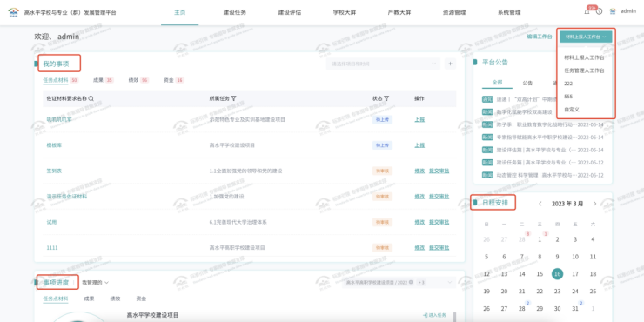The image size is (644, 322).
Task: Choose 任务管理人工作台 from dropdown list
Action: click(x=584, y=70)
